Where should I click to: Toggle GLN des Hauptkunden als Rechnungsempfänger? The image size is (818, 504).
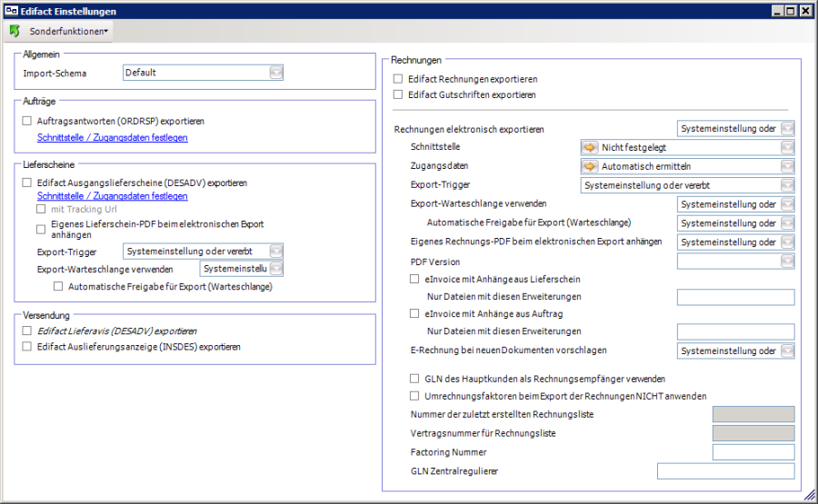click(416, 379)
